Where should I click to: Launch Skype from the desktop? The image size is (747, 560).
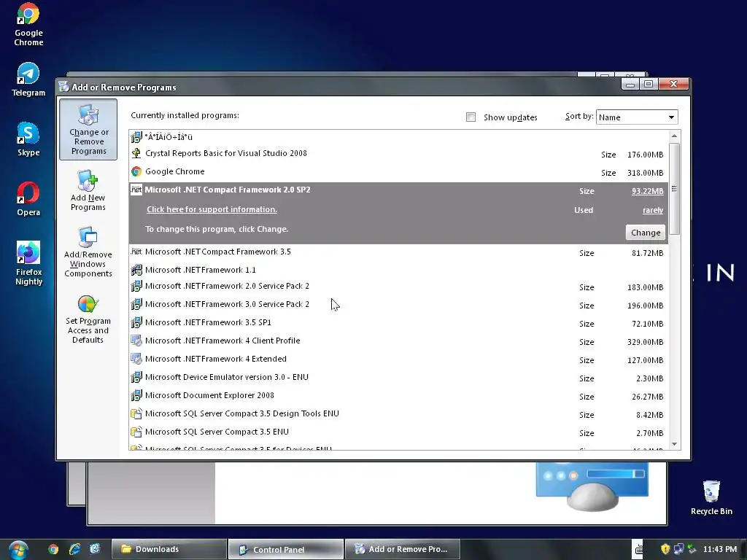(28, 139)
